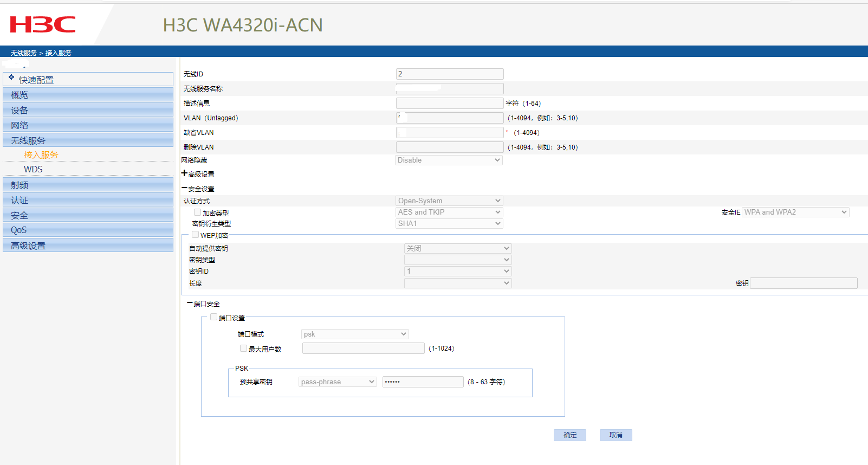
Task: Expand the 高级设置 section plus icon
Action: 184,173
